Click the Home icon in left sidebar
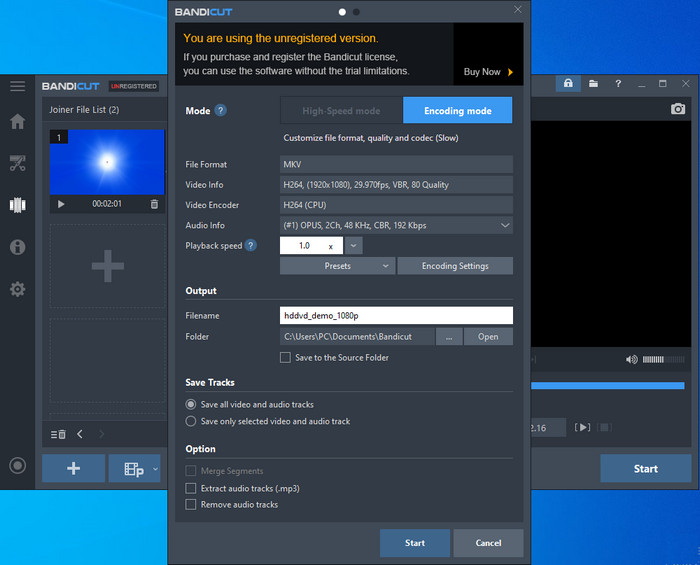Screen dimensions: 700x565 (17, 122)
